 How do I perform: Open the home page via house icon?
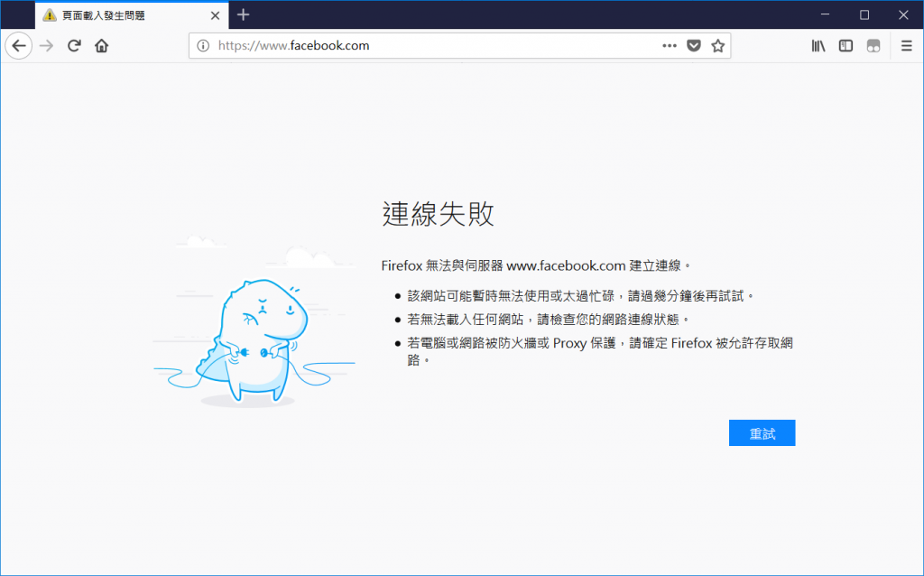pyautogui.click(x=101, y=45)
